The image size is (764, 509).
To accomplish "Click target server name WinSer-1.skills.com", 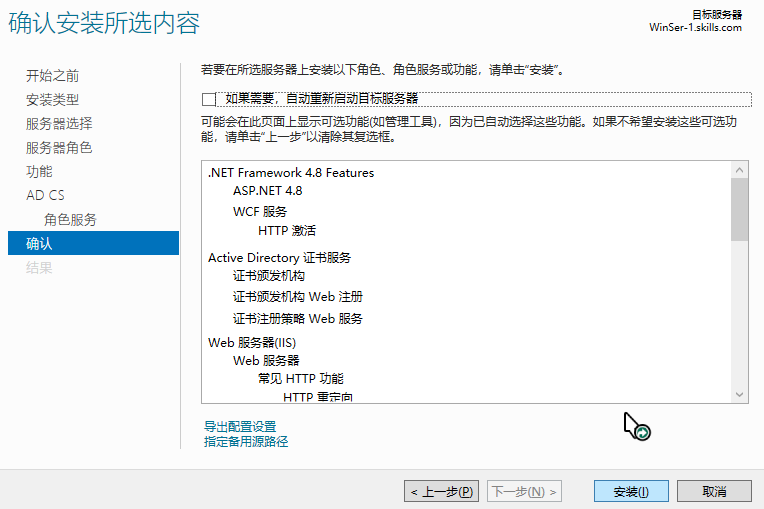I will 695,28.
